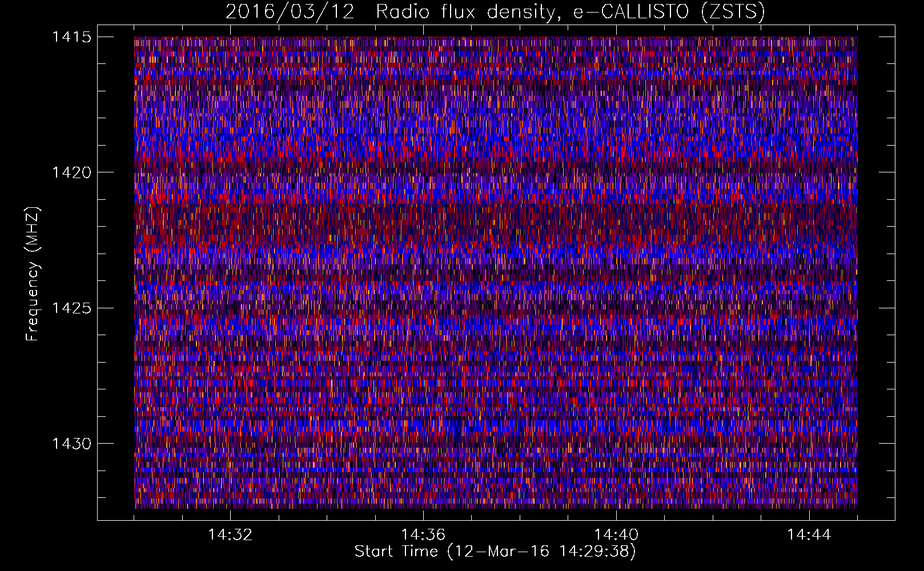Click the x-axis label "Start Time (12-Mar-16 14:29:38)"
The height and width of the screenshot is (571, 924).
[495, 552]
